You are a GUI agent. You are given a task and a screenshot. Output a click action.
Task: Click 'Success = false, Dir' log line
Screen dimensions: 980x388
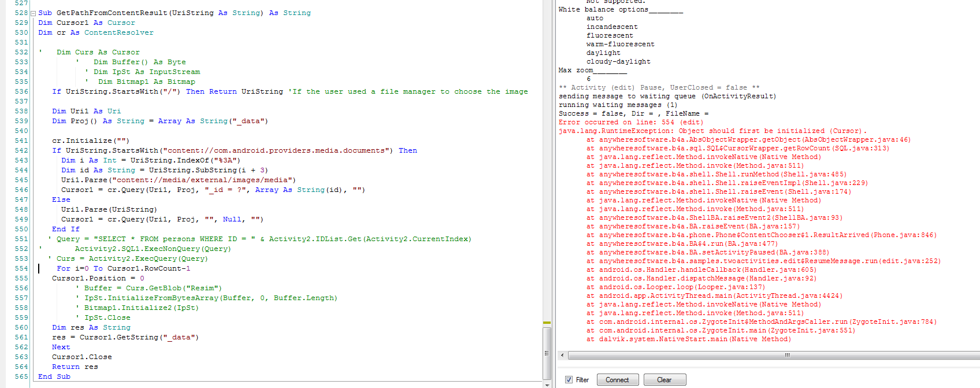(634, 114)
